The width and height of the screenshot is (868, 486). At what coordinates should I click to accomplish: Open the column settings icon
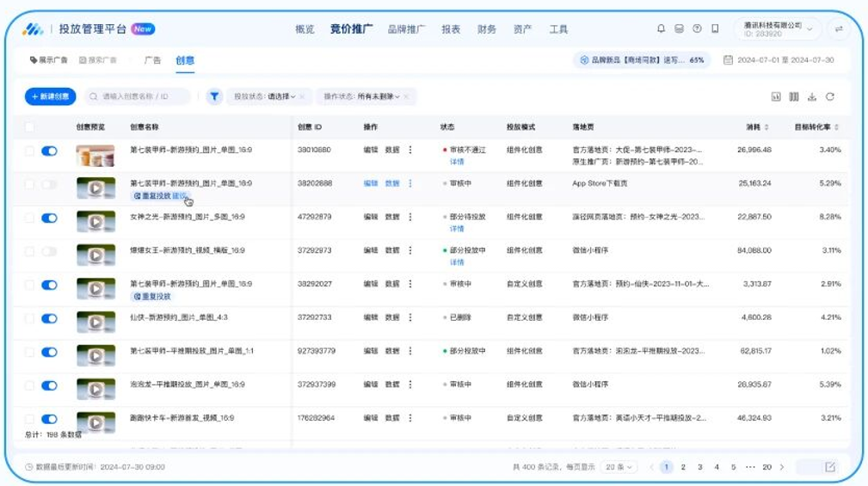pyautogui.click(x=794, y=97)
